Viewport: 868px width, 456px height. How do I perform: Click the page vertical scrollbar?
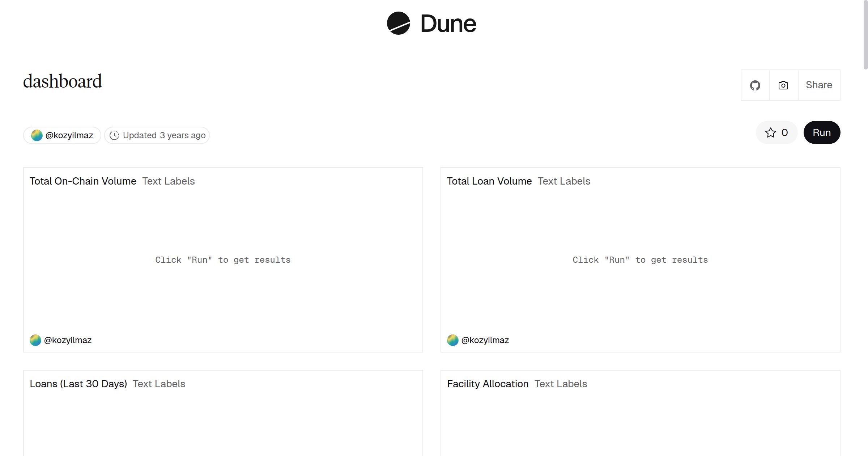click(865, 34)
